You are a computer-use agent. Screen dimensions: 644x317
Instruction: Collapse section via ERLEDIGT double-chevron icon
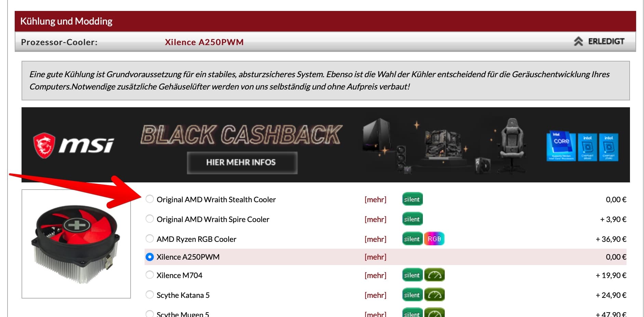click(x=578, y=41)
